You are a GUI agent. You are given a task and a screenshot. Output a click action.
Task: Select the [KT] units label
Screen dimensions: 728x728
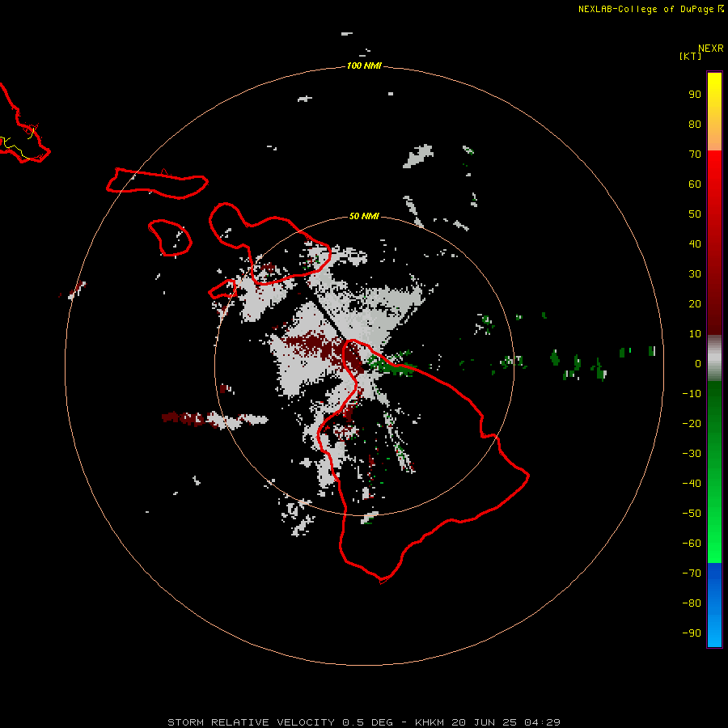pos(691,56)
